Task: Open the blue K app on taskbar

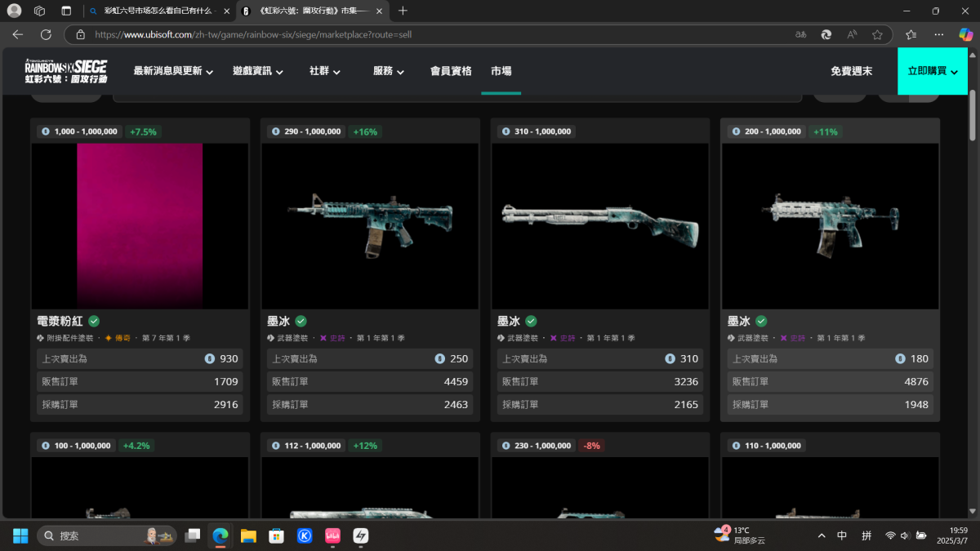Action: [x=305, y=535]
